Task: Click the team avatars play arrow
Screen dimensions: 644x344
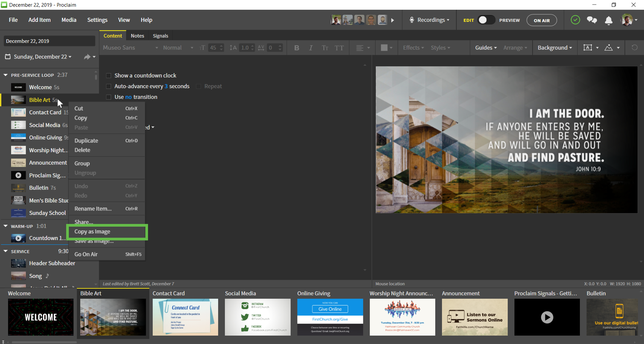Action: pos(392,20)
